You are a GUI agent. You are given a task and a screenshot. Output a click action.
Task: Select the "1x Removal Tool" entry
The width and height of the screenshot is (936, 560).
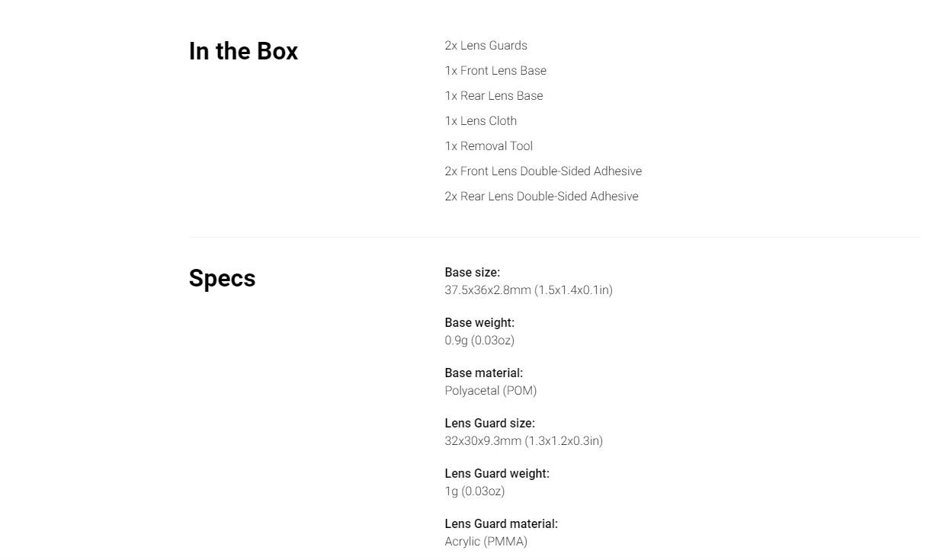(x=489, y=146)
